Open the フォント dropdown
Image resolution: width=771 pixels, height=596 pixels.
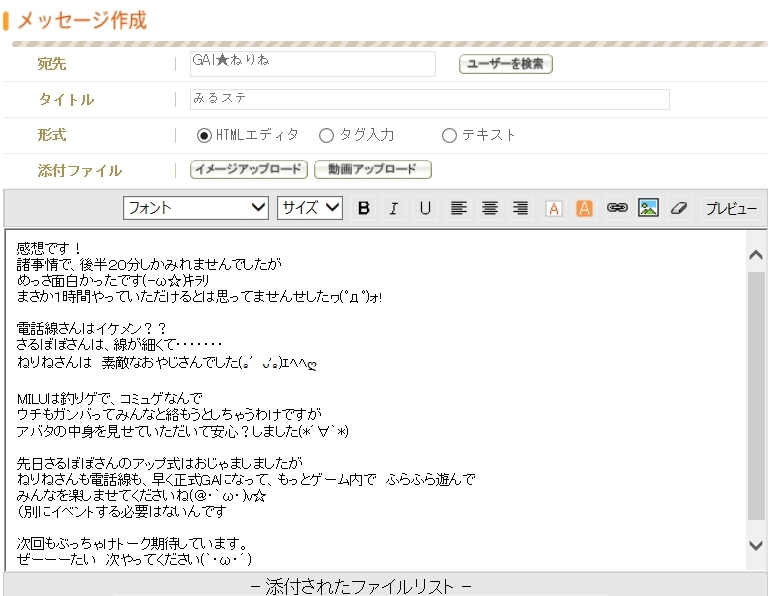point(196,208)
